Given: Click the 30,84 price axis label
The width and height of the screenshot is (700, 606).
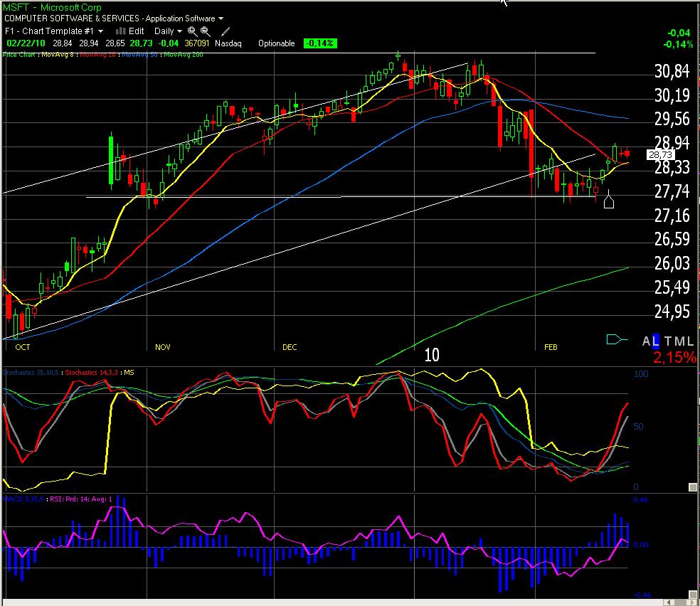Looking at the screenshot, I should (x=672, y=71).
